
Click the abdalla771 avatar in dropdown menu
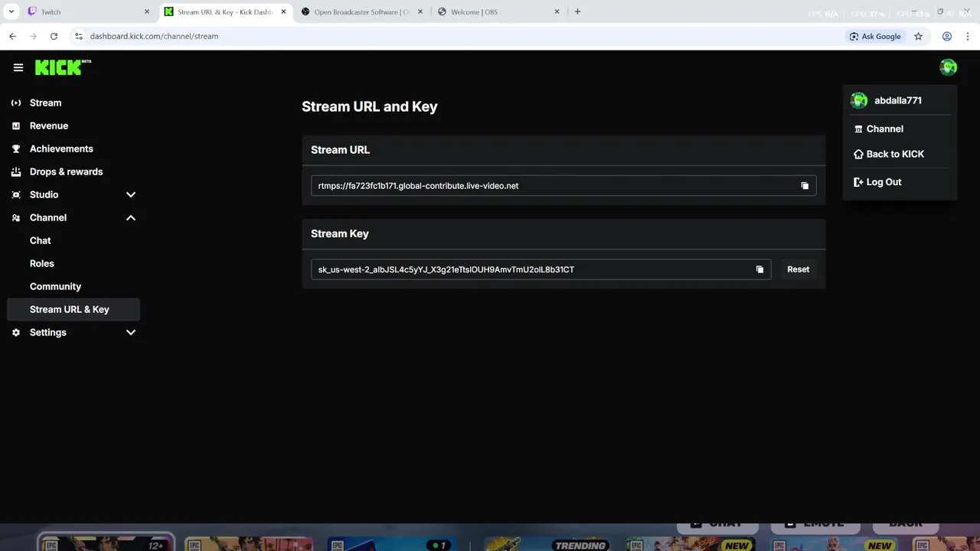(859, 100)
